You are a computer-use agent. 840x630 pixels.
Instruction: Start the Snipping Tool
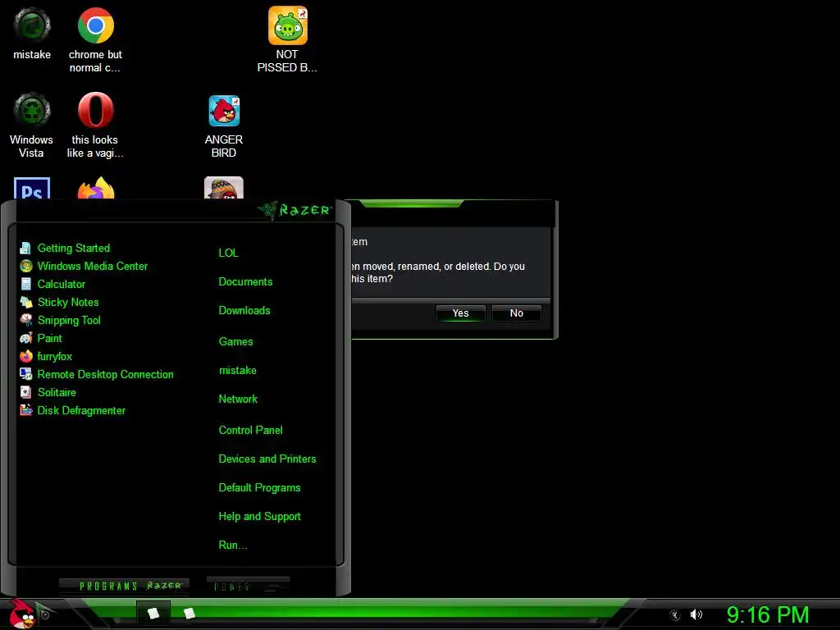pyautogui.click(x=60, y=321)
